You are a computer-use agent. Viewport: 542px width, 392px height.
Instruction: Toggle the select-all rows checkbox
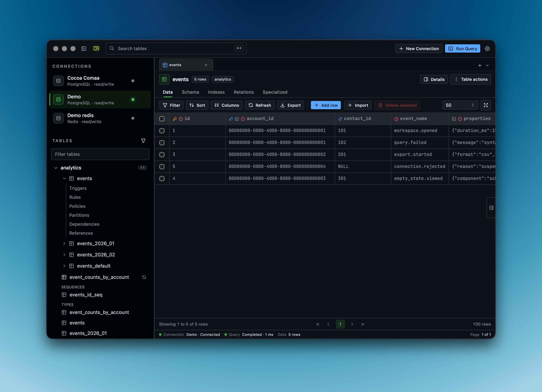(x=162, y=119)
